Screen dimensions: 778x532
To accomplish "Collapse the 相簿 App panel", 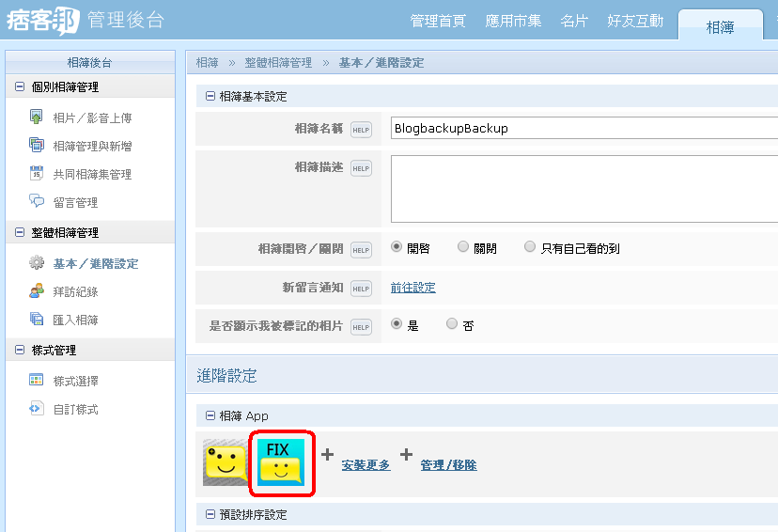I will click(x=210, y=415).
